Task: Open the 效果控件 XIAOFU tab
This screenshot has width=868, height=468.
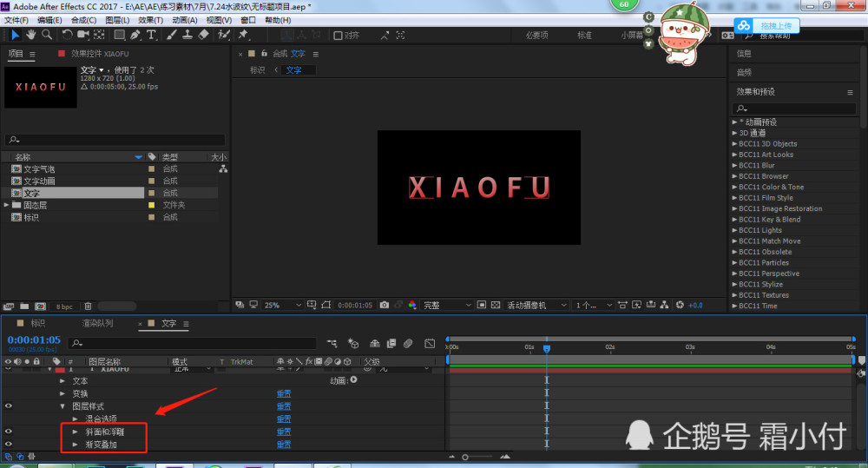Action: [100, 54]
